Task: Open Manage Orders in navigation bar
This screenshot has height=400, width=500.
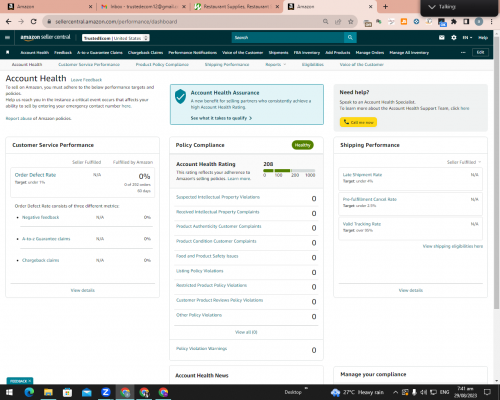Action: (x=370, y=52)
